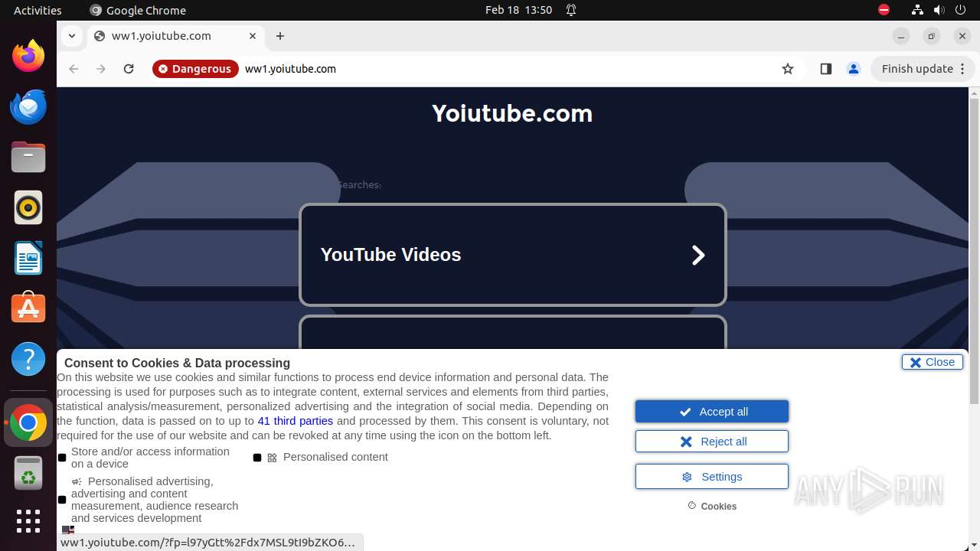Image resolution: width=980 pixels, height=551 pixels.
Task: Click the language flag icon in consent banner
Action: click(x=68, y=530)
